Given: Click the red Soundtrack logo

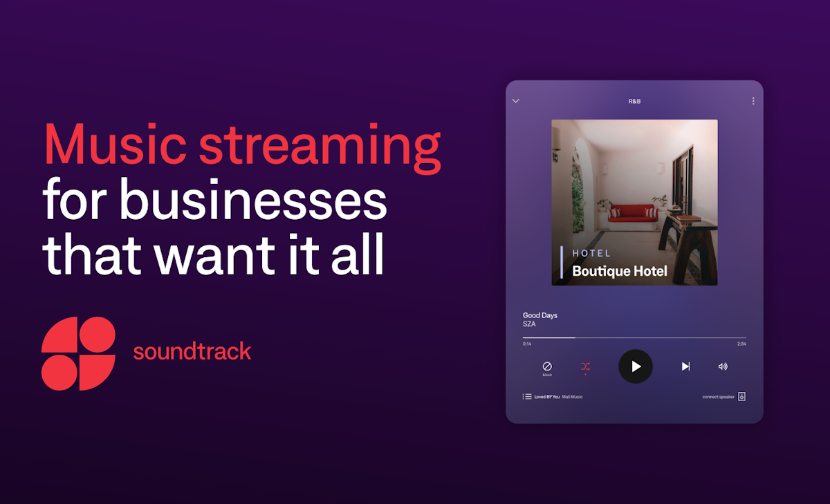Looking at the screenshot, I should tap(80, 353).
